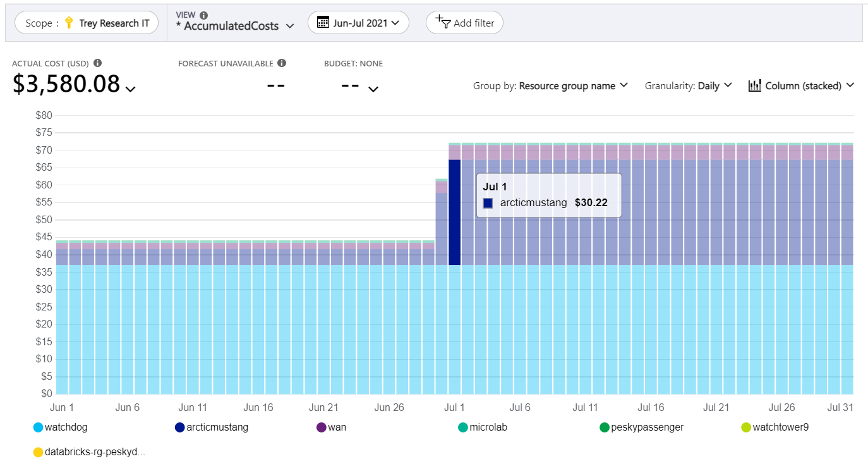Open the Jun-Jul 2021 date range picker
Image resolution: width=868 pixels, height=466 pixels.
(x=358, y=23)
